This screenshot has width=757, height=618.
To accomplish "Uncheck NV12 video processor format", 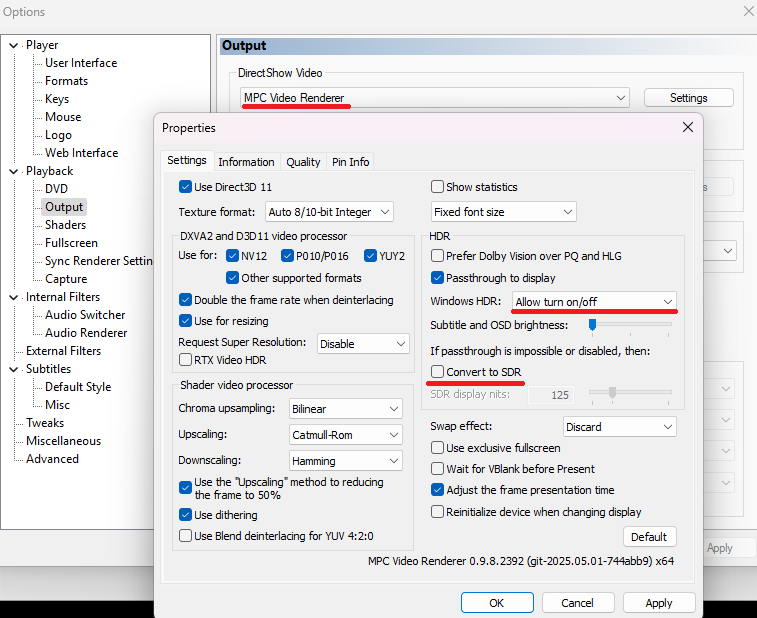I will [232, 256].
